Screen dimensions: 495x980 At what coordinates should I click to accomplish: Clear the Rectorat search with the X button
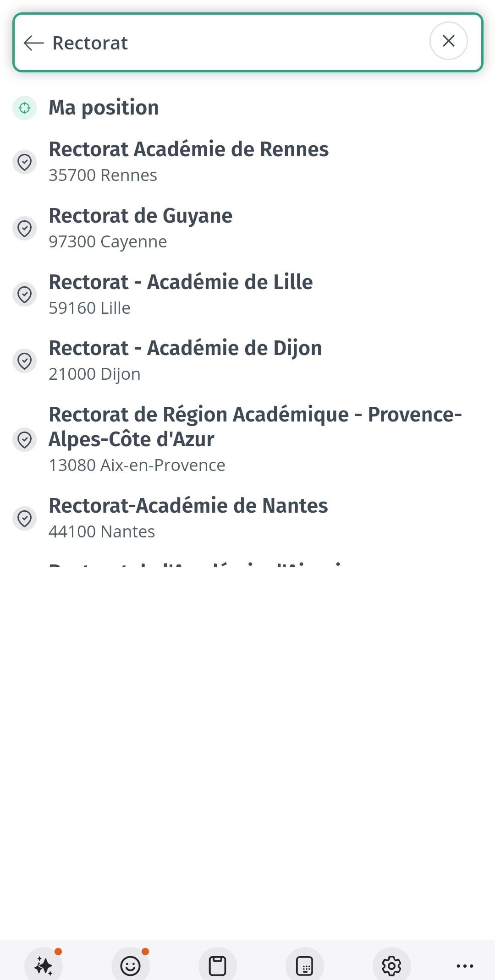click(x=448, y=41)
